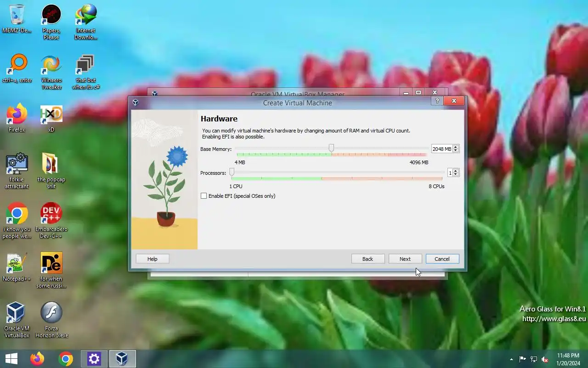
Task: Click the question mark help button in title bar
Action: pos(437,101)
